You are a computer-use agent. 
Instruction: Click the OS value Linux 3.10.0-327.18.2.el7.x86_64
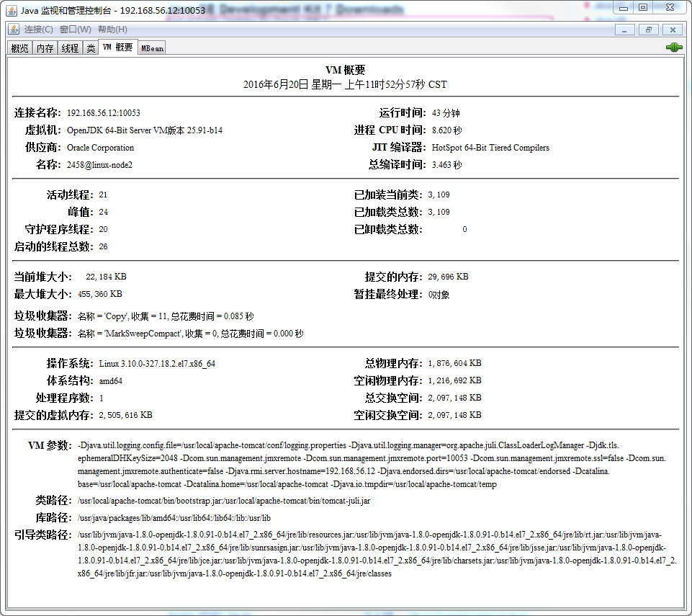157,364
